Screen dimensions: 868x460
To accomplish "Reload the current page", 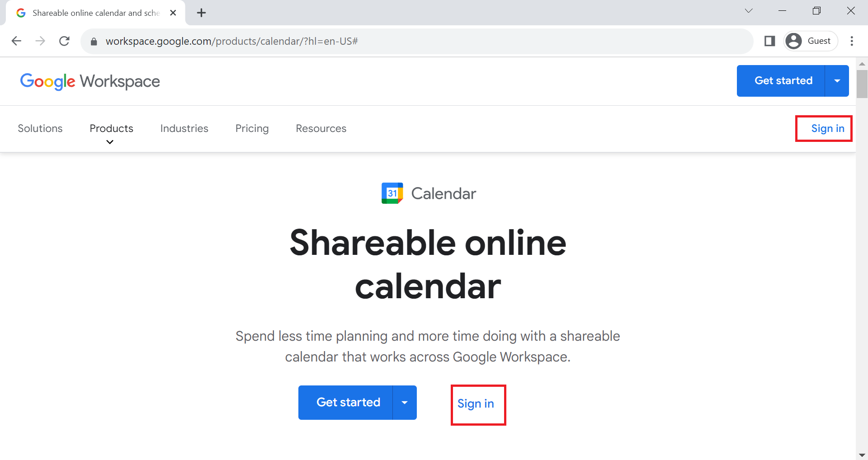I will (65, 41).
